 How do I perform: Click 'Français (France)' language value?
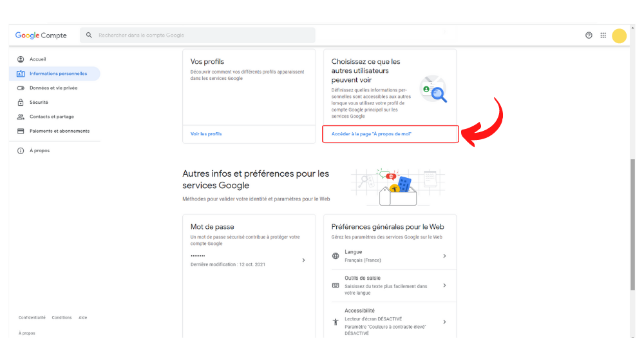[x=363, y=260]
